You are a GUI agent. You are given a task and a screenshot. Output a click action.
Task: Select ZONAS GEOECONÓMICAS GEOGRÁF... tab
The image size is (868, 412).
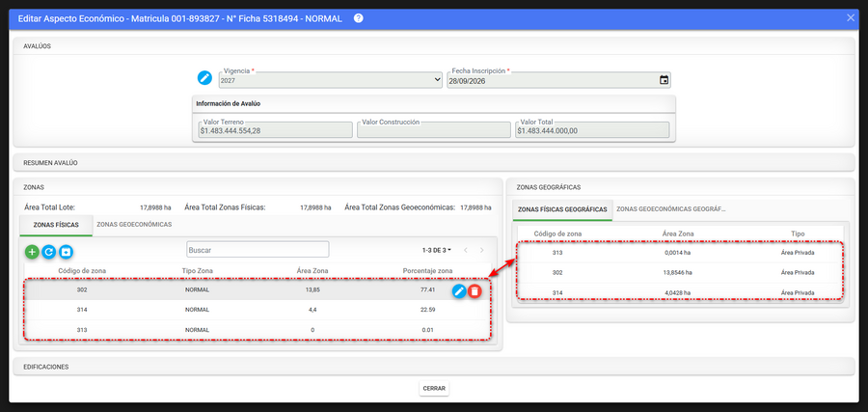[671, 209]
